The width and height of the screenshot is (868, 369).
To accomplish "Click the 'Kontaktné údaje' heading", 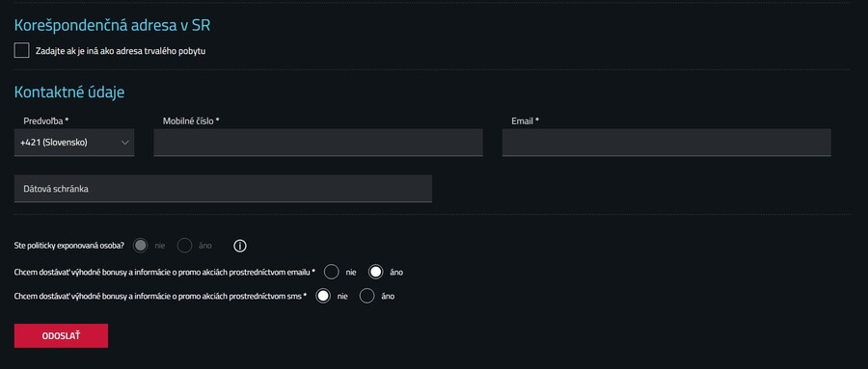I will tap(69, 92).
